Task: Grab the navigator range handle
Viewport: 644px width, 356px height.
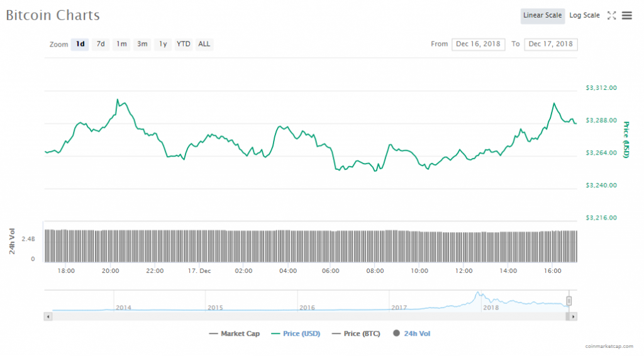Action: point(569,301)
